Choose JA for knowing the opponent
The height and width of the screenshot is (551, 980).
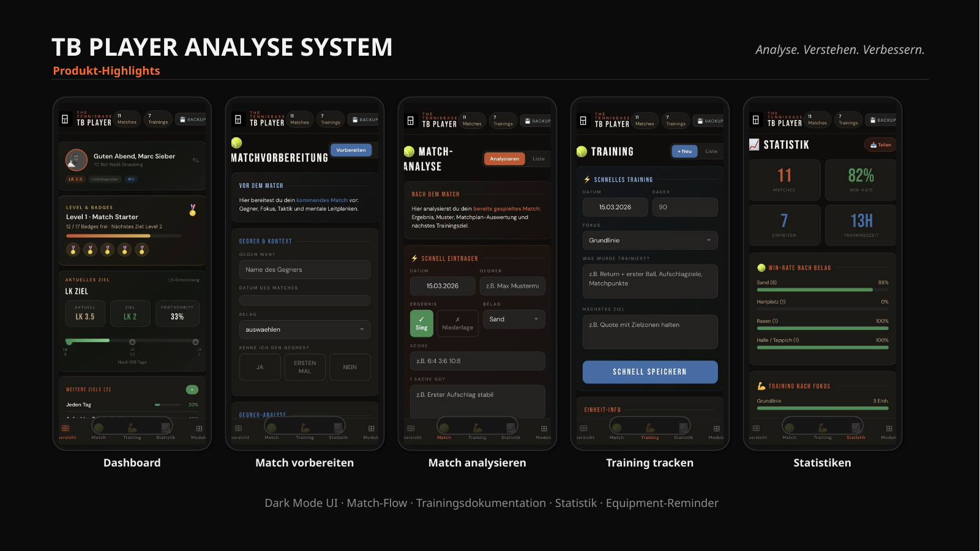pyautogui.click(x=260, y=367)
